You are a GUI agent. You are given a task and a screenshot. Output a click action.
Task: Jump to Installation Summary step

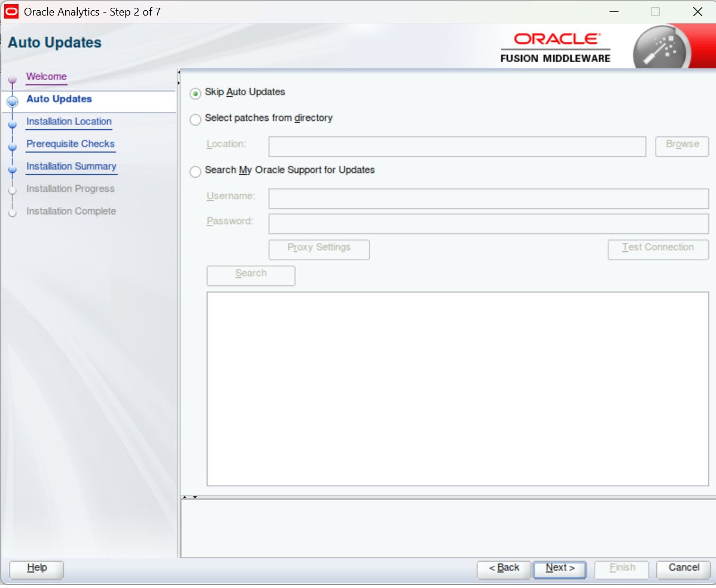72,167
